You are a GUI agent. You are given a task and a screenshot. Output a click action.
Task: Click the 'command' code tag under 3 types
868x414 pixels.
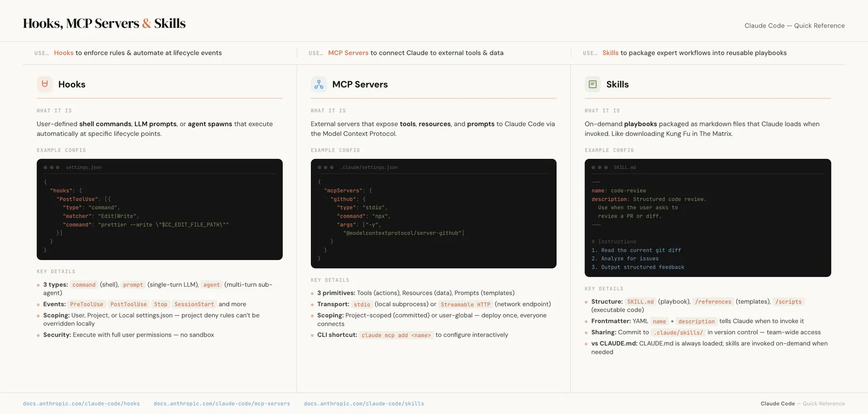coord(84,285)
